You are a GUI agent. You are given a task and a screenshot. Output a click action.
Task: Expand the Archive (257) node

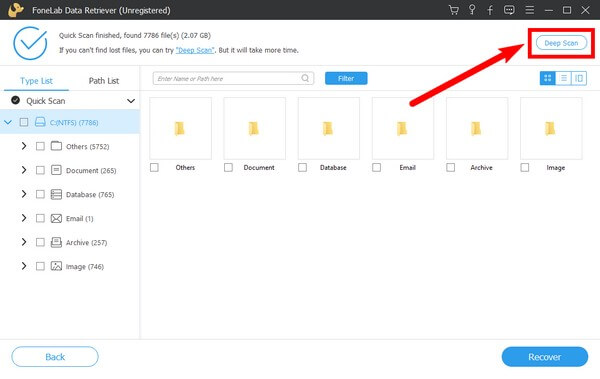point(24,242)
